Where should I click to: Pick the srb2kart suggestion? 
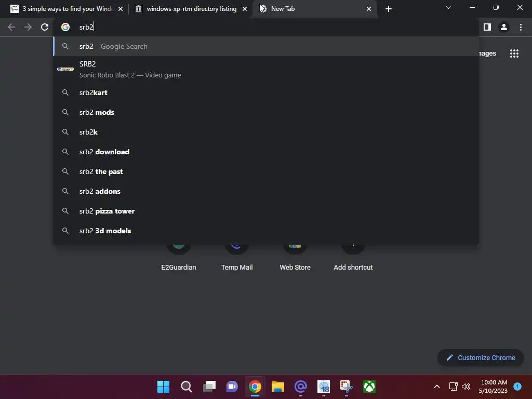(x=266, y=92)
